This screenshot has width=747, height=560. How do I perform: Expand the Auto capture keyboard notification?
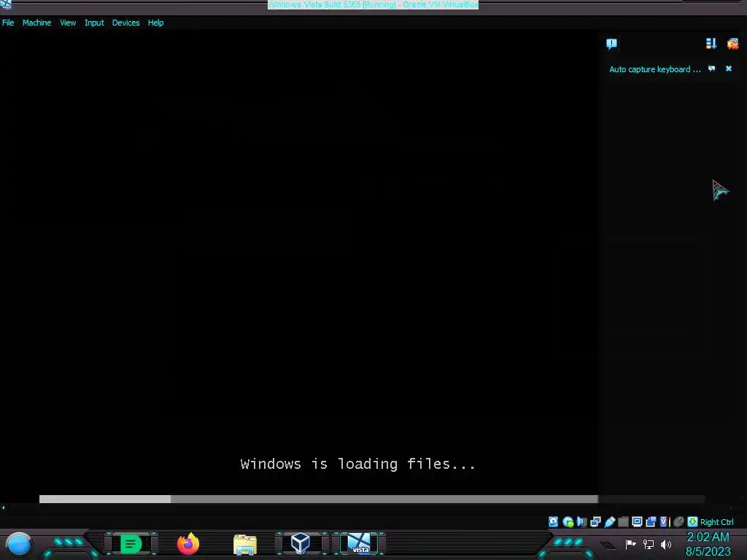[654, 69]
